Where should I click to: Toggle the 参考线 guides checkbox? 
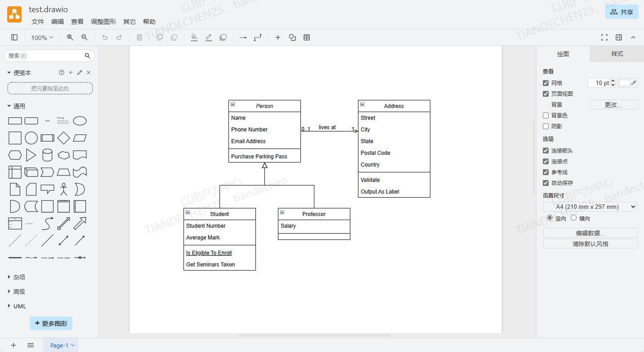(546, 172)
